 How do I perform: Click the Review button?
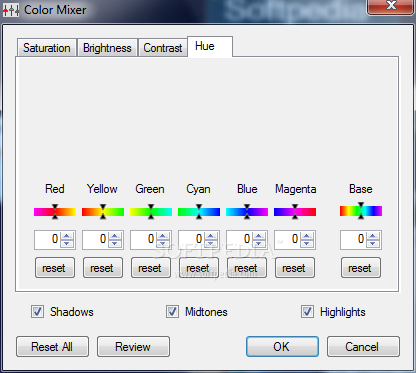point(133,347)
